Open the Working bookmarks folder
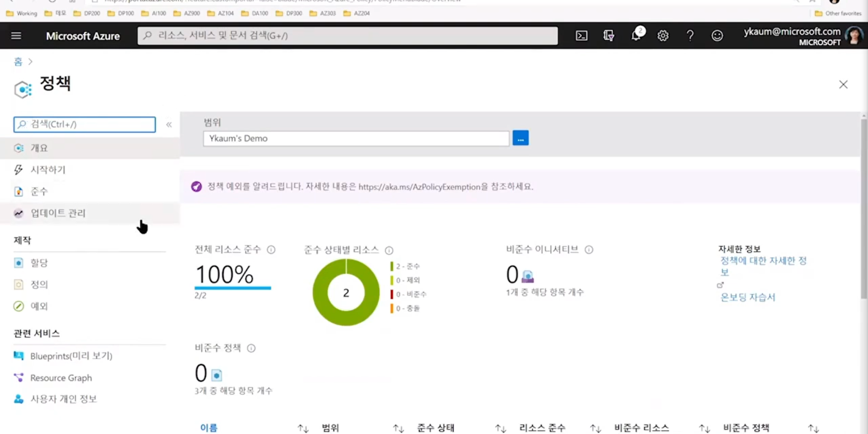868x434 pixels. (x=22, y=13)
